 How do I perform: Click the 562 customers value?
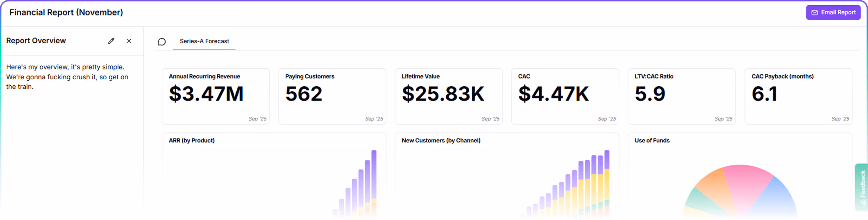click(304, 94)
